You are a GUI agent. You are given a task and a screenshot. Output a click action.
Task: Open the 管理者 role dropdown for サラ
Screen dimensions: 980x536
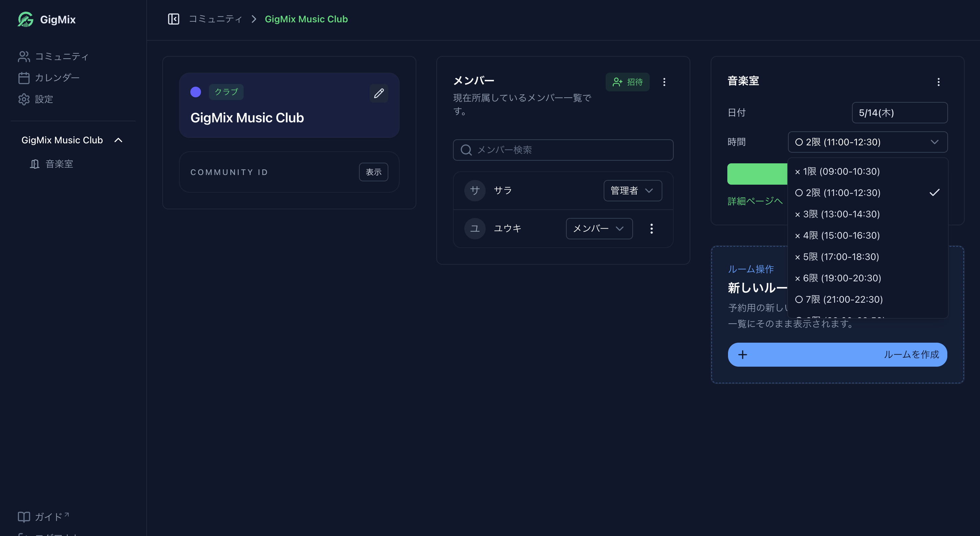click(x=632, y=191)
